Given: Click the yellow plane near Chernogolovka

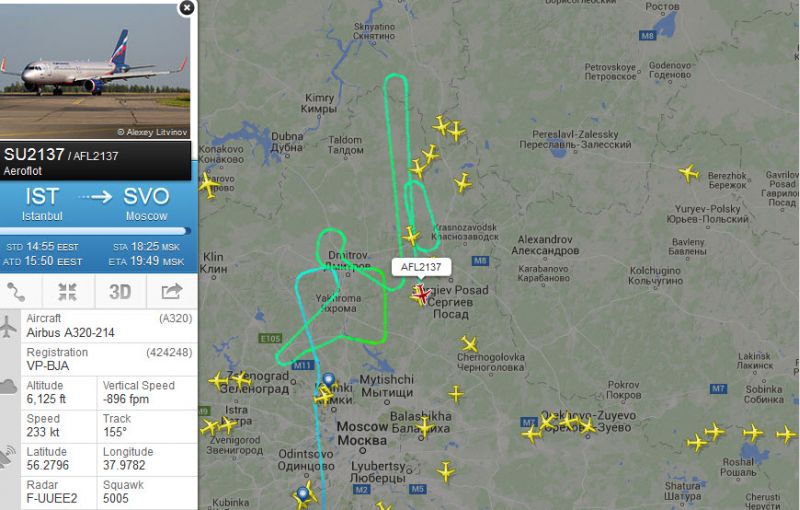Looking at the screenshot, I should click(x=469, y=344).
